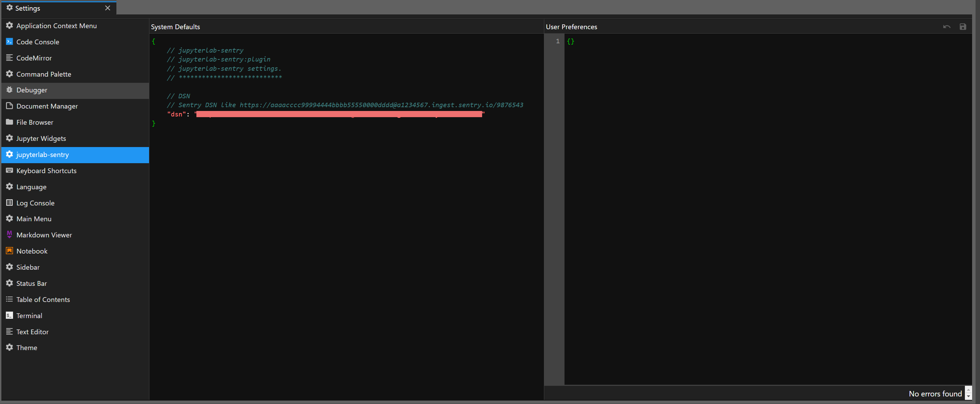Click the Keyboard Shortcuts keyboard icon
The width and height of the screenshot is (980, 404).
[10, 170]
